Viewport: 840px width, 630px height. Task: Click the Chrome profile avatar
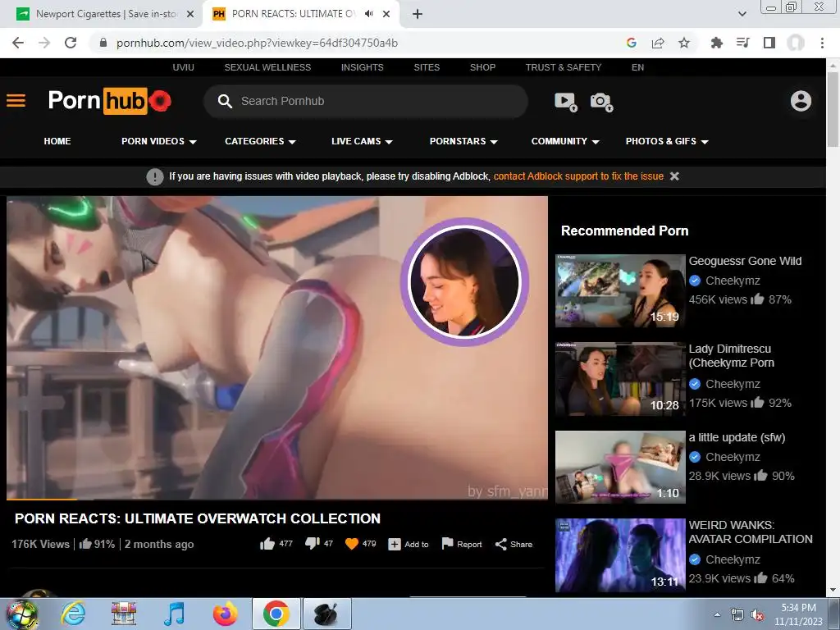tap(796, 43)
